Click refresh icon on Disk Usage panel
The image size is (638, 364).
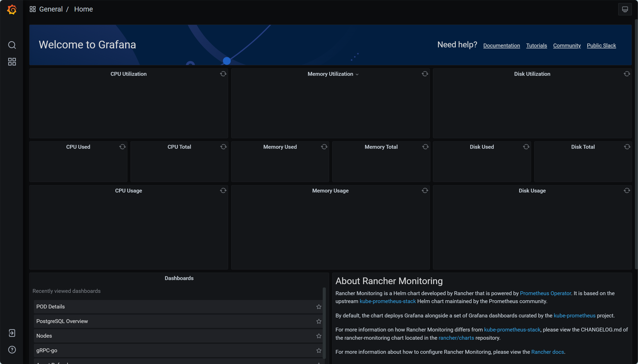627,190
